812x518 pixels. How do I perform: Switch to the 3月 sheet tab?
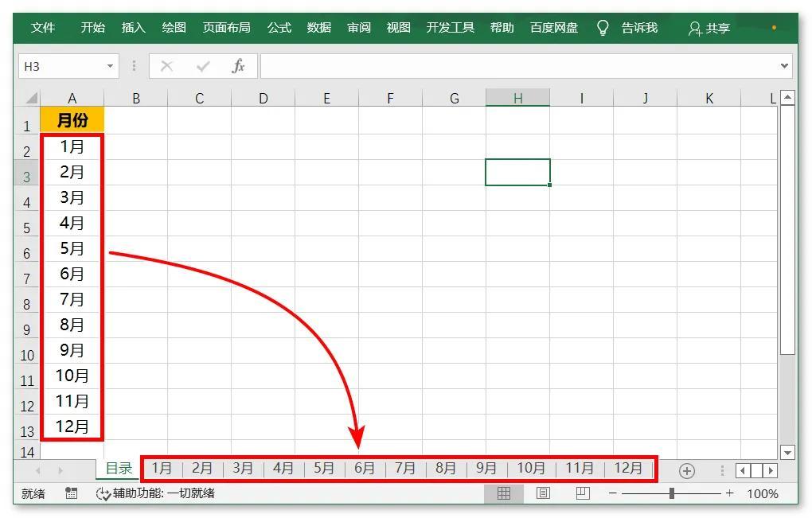coord(242,469)
